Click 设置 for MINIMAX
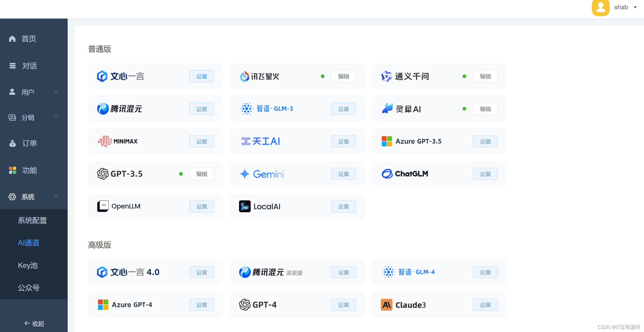This screenshot has height=332, width=644. [202, 141]
